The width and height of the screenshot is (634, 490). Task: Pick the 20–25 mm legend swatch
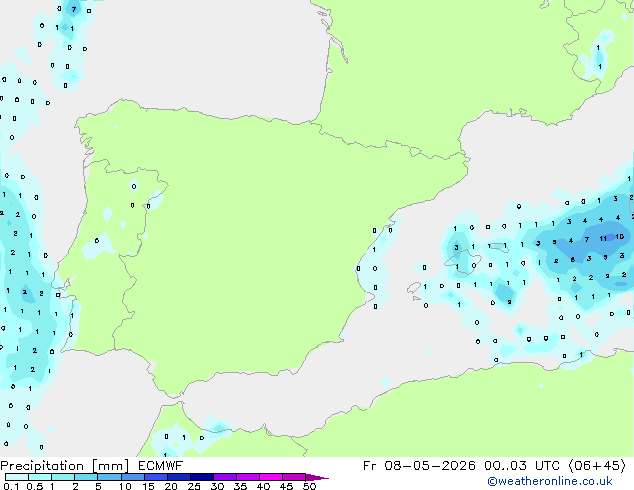pyautogui.click(x=178, y=477)
